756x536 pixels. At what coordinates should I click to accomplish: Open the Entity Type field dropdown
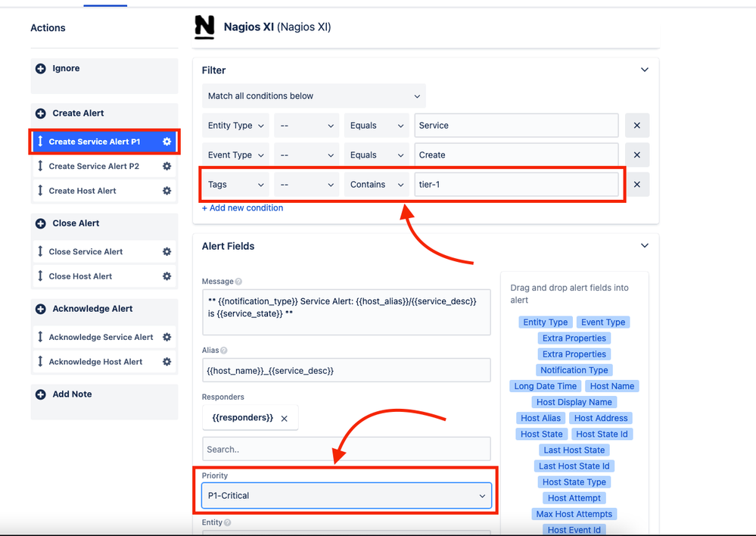pyautogui.click(x=236, y=126)
